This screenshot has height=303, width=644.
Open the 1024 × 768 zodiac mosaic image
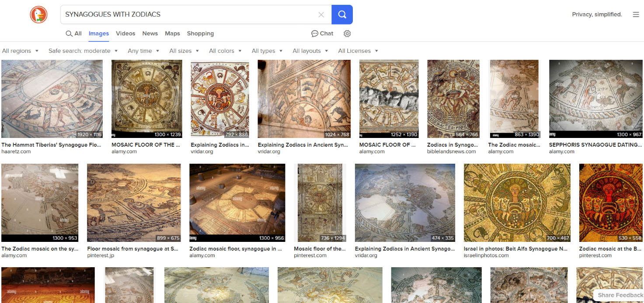304,99
